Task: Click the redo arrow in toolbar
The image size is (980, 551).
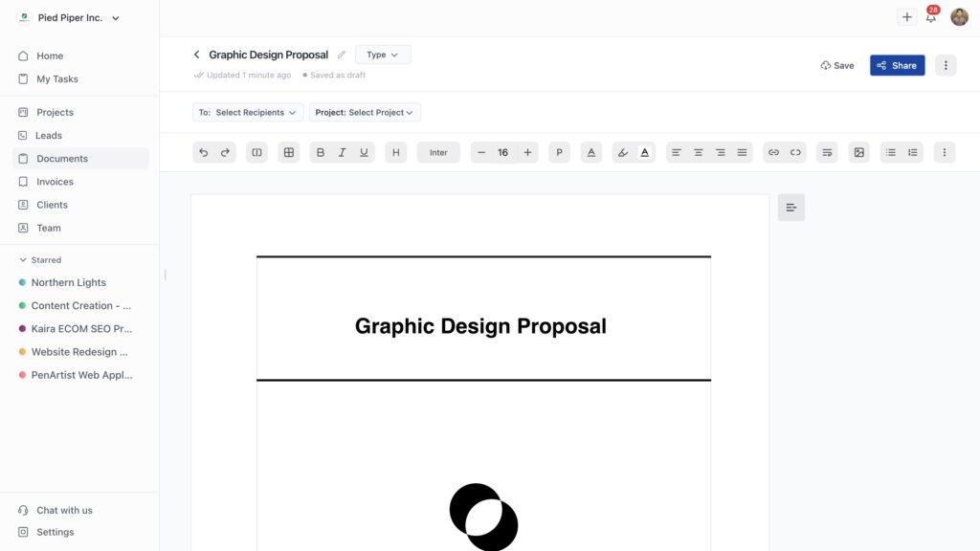Action: 226,152
